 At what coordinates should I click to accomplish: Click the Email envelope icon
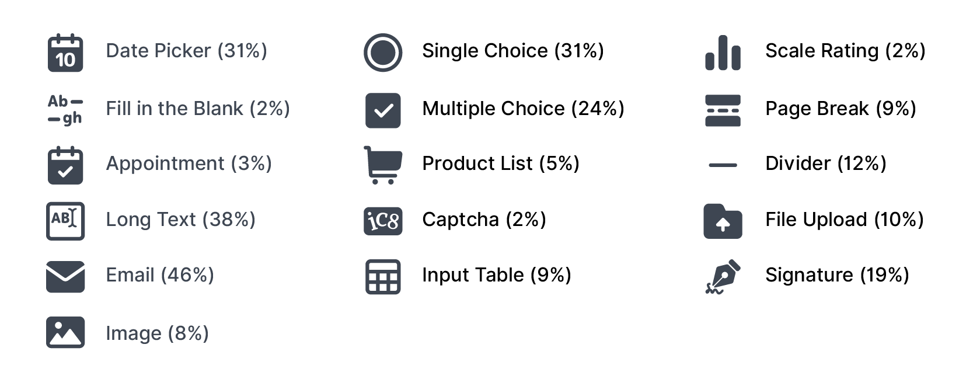point(65,276)
